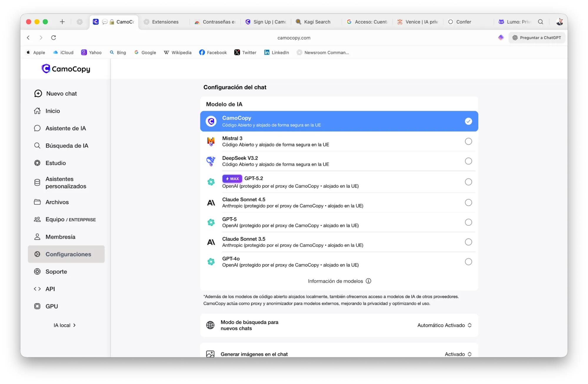Click the Nuevo chat plus icon
The image size is (588, 384).
point(38,94)
